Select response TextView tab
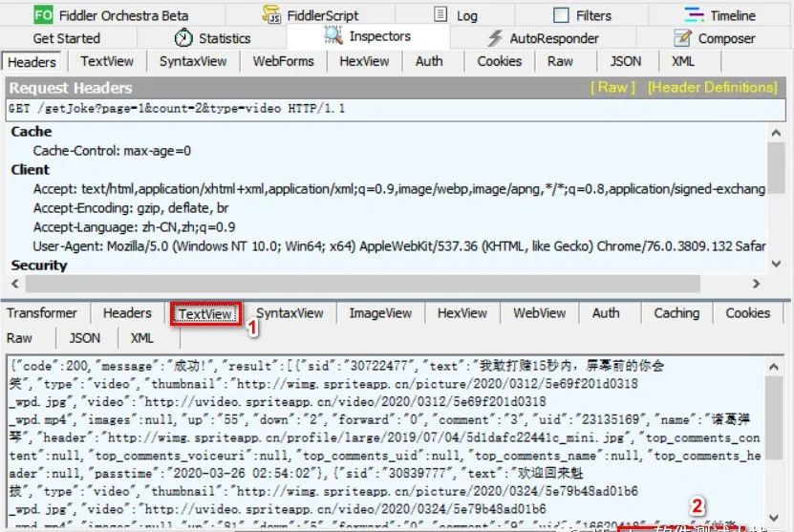The width and height of the screenshot is (794, 532). pyautogui.click(x=205, y=314)
